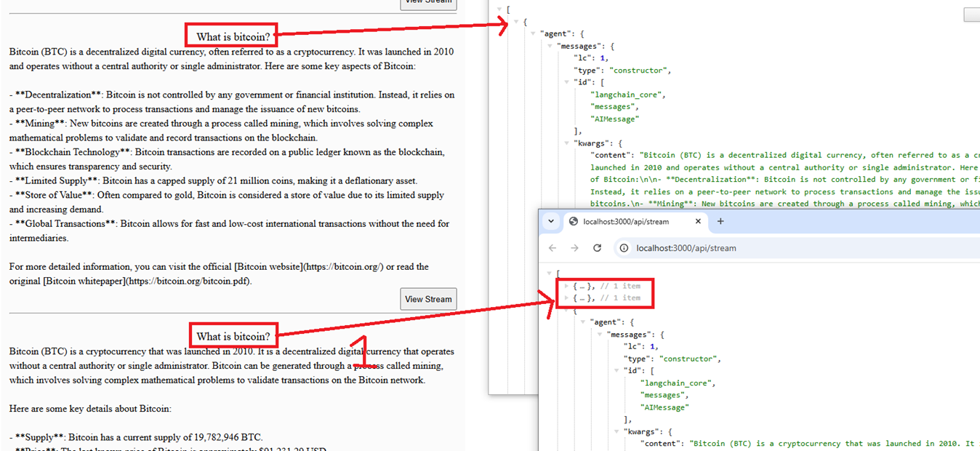The width and height of the screenshot is (980, 451).
Task: Select the localhost:3000/api/stream tab
Action: click(635, 221)
